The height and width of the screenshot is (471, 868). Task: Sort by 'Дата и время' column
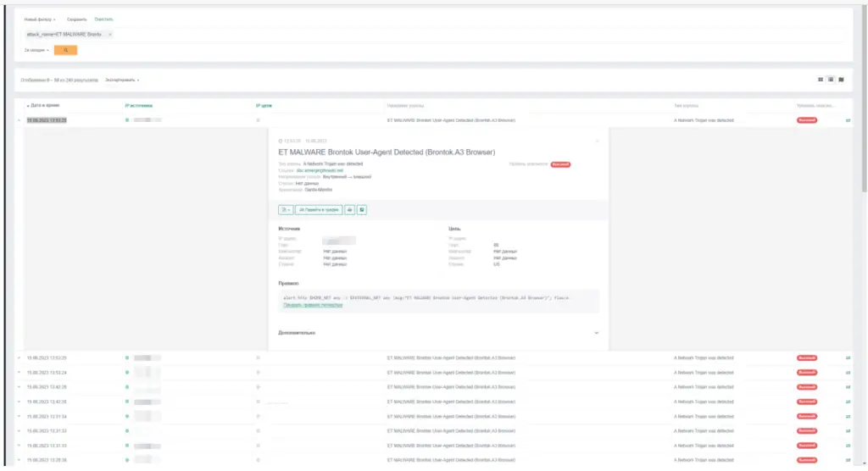click(43, 105)
